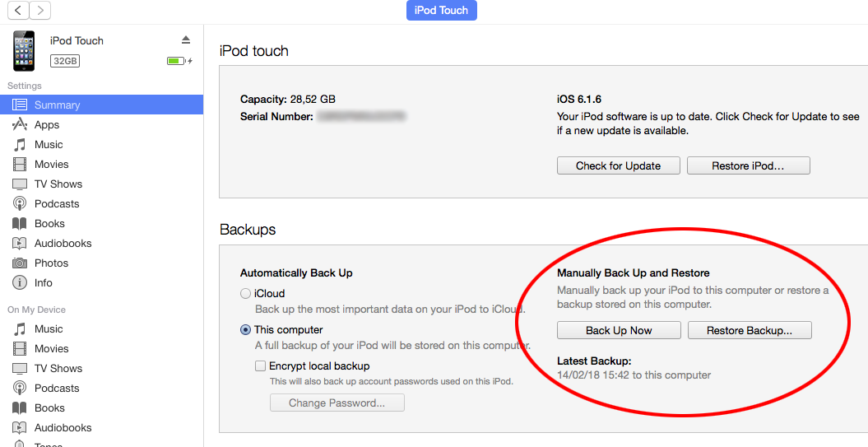Click the Back Up Now button
Screen dimensions: 868x447
point(619,330)
